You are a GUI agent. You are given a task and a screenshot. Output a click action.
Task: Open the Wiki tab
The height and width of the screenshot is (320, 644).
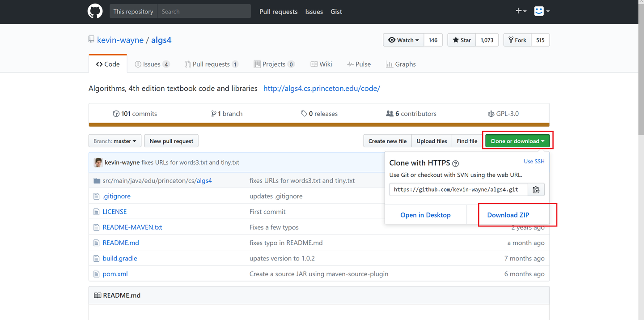click(321, 64)
